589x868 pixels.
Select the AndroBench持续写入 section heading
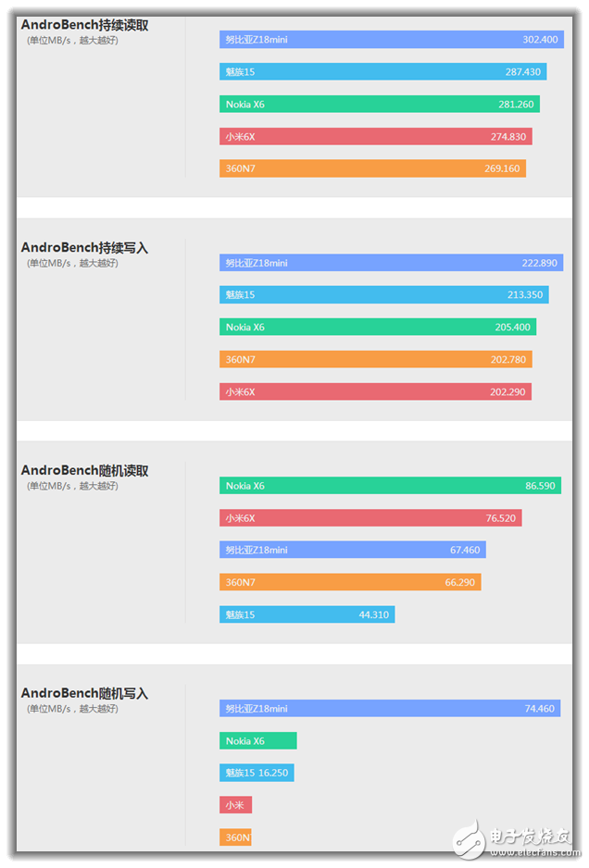click(x=84, y=248)
